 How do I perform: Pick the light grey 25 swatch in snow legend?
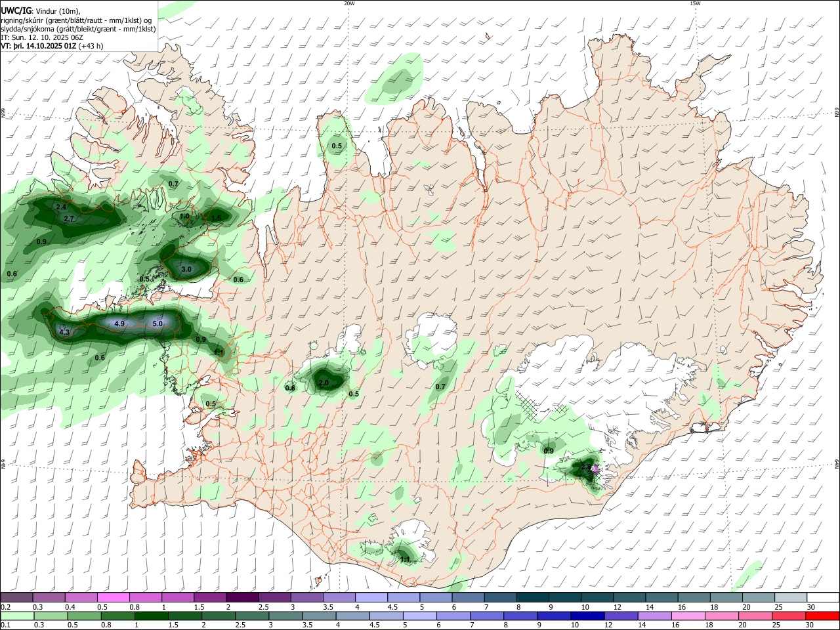[790, 597]
